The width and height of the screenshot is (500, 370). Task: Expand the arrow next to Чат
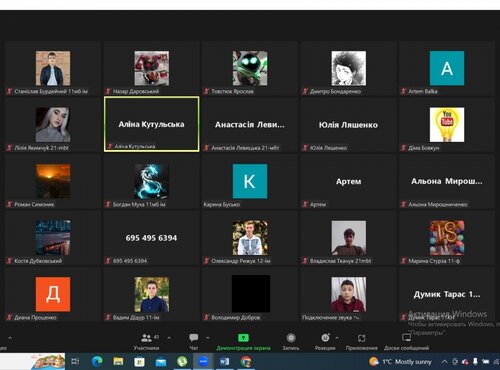click(208, 338)
